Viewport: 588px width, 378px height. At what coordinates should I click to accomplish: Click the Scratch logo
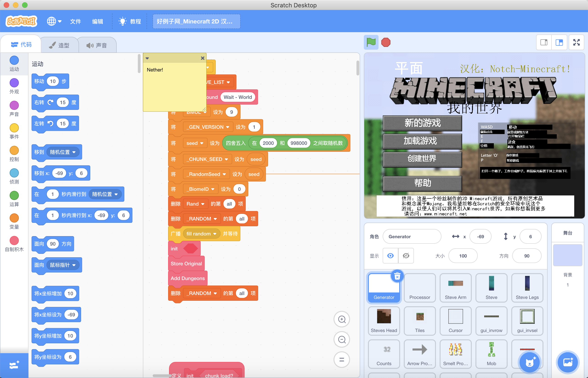(22, 21)
